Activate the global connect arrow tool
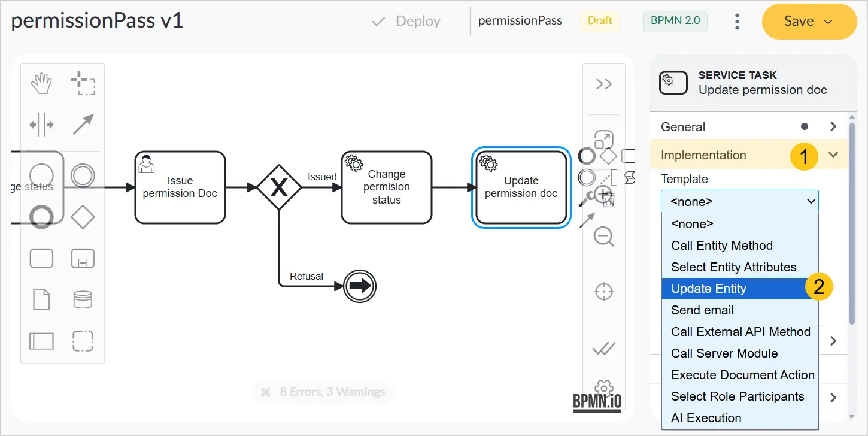Viewport: 868px width, 436px height. (83, 125)
